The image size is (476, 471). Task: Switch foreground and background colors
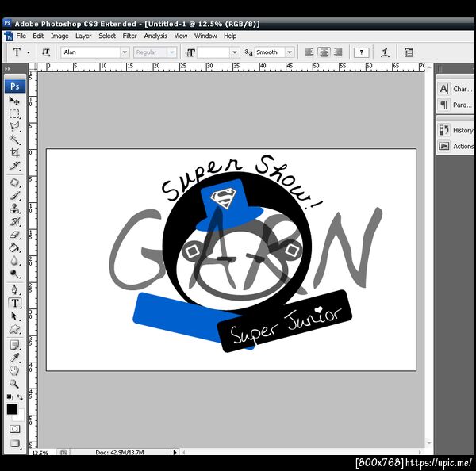click(x=20, y=397)
